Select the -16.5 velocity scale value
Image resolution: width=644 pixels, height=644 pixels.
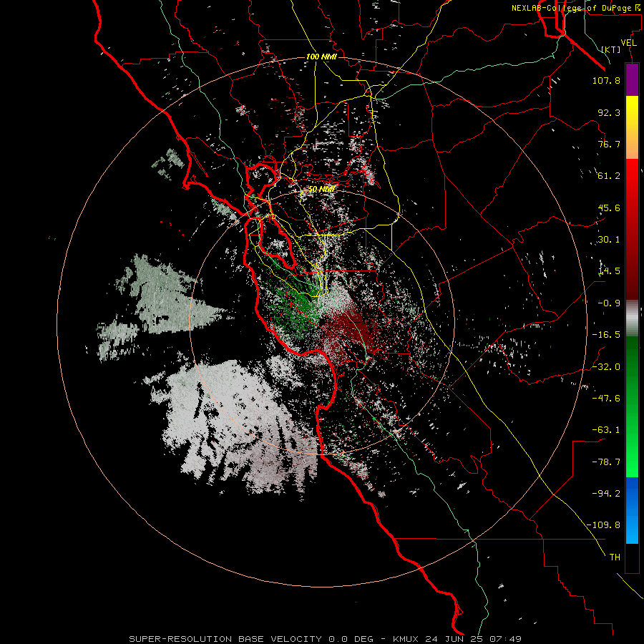[x=606, y=335]
